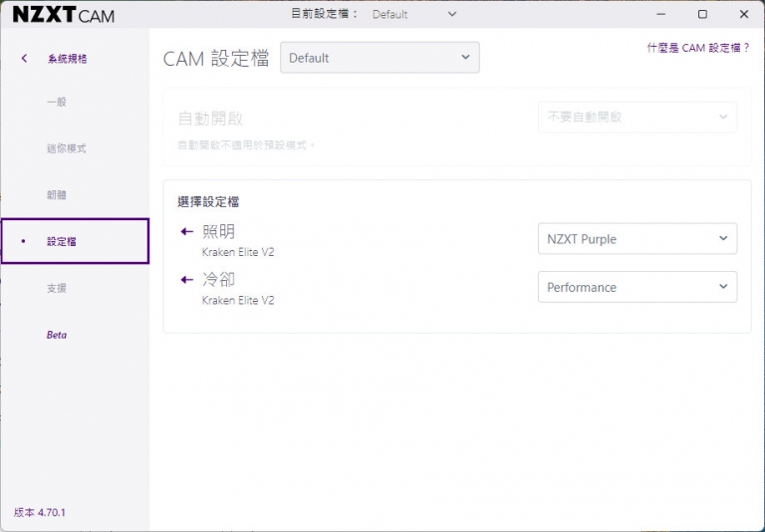Image resolution: width=765 pixels, height=532 pixels.
Task: Minimize the NZXT CAM window
Action: 661,14
